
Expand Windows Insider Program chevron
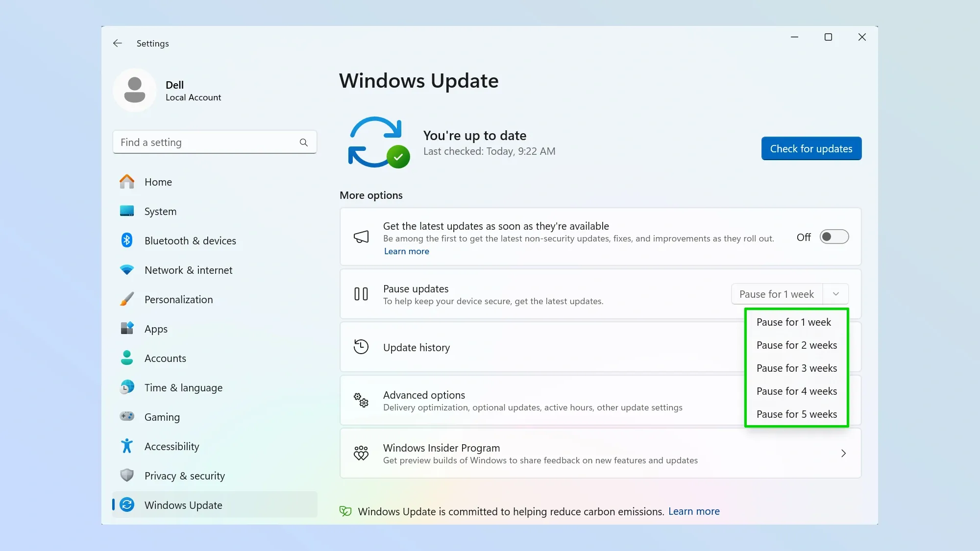pos(843,454)
